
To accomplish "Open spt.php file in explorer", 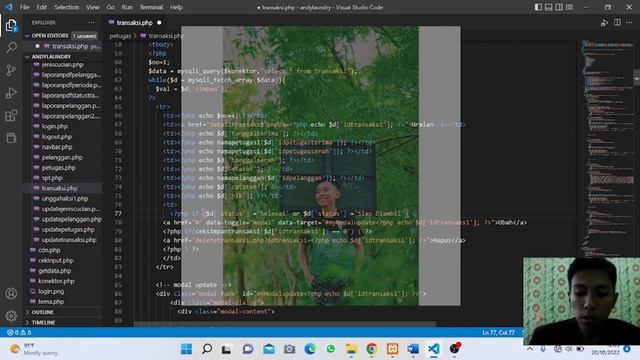I will point(52,178).
